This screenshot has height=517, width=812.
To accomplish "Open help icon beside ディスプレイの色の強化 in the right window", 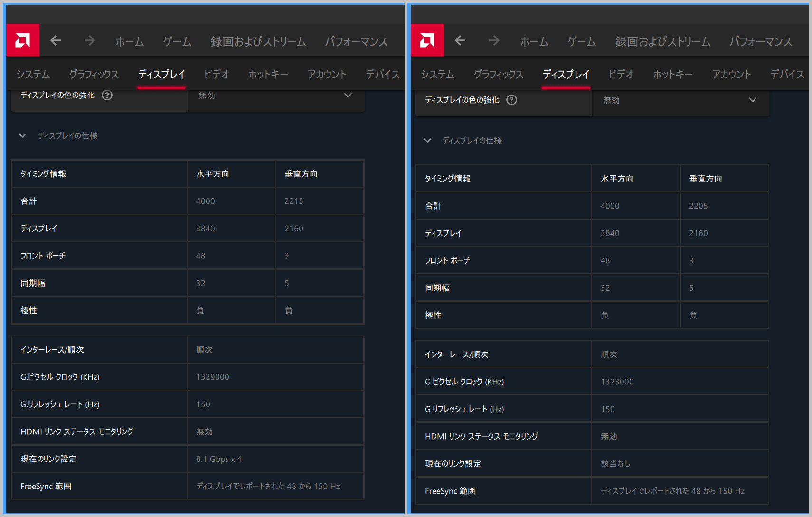I will (511, 100).
